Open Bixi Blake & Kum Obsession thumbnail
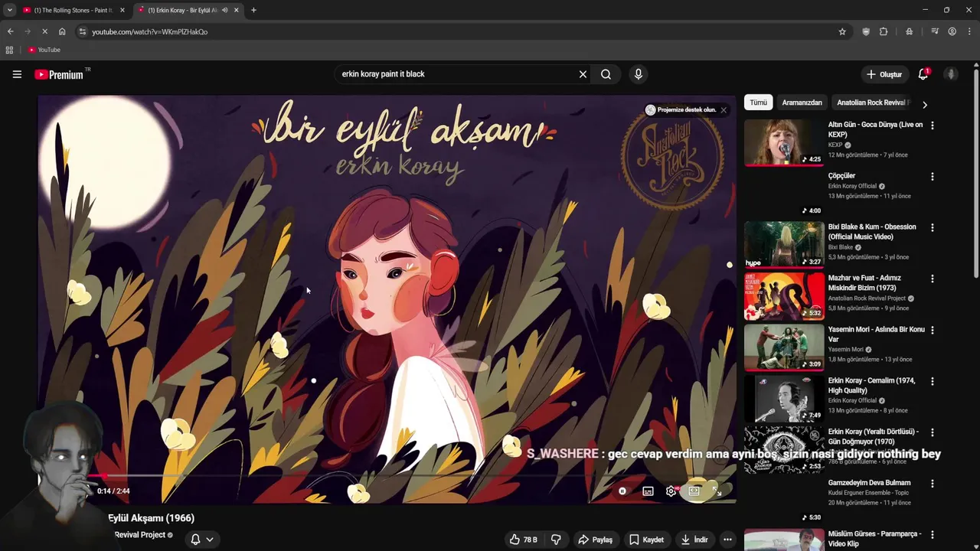 [x=784, y=245]
